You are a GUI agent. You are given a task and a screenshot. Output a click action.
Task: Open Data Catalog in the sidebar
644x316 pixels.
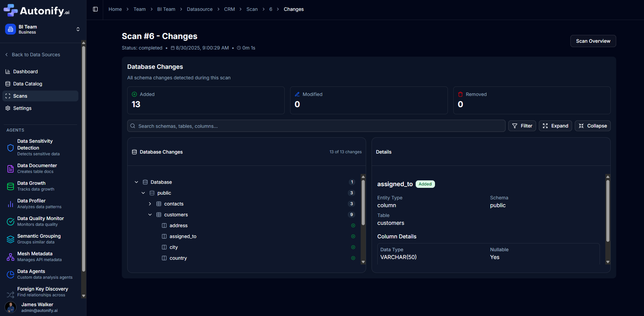coord(40,84)
